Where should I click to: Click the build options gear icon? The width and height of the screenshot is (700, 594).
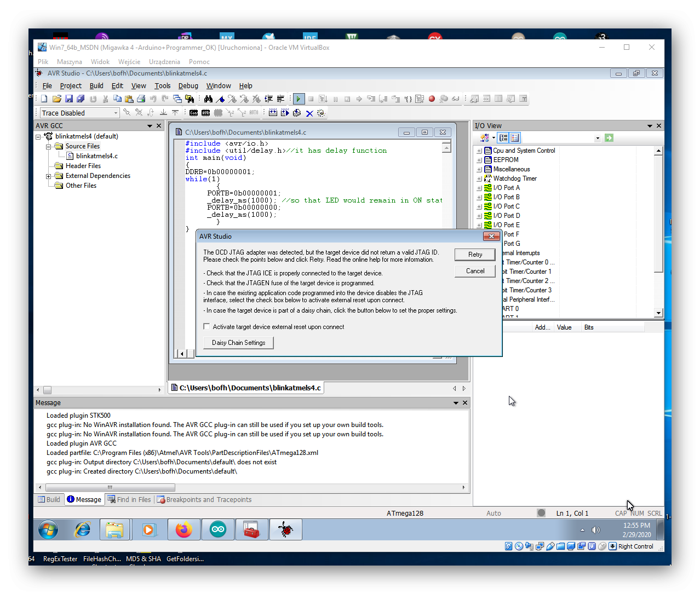pyautogui.click(x=321, y=113)
